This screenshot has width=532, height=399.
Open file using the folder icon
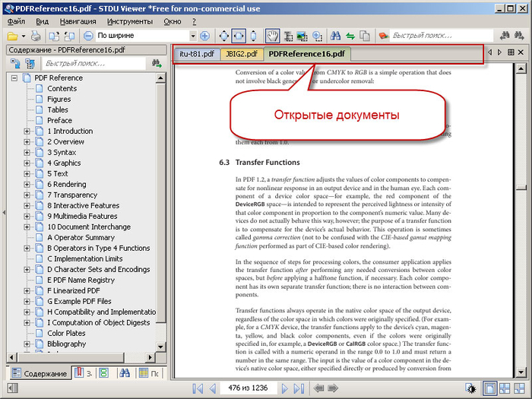coord(13,36)
